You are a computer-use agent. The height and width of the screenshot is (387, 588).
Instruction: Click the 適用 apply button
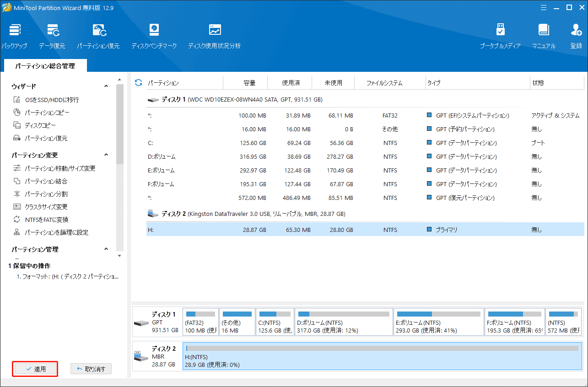tap(35, 369)
